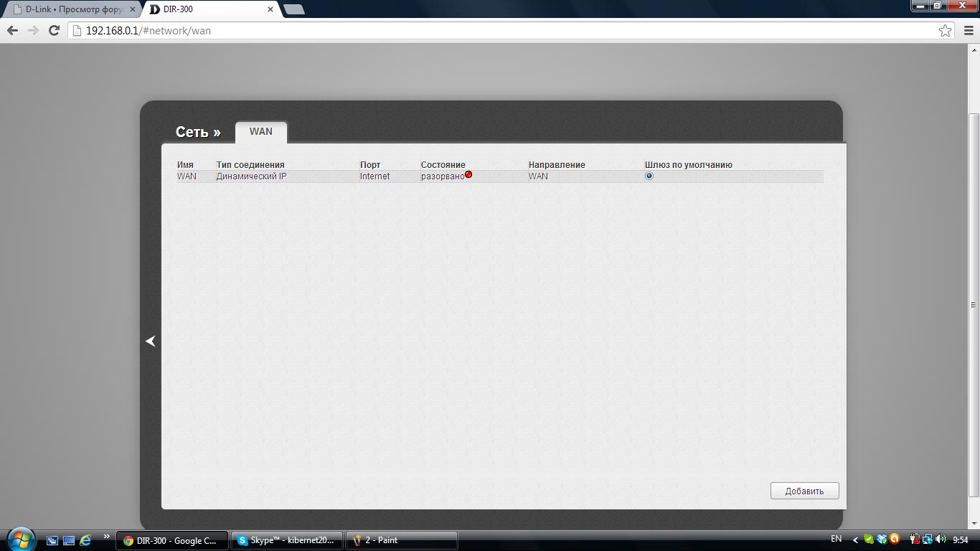Viewport: 980px width, 551px height.
Task: Click the Порт column header
Action: (x=370, y=165)
